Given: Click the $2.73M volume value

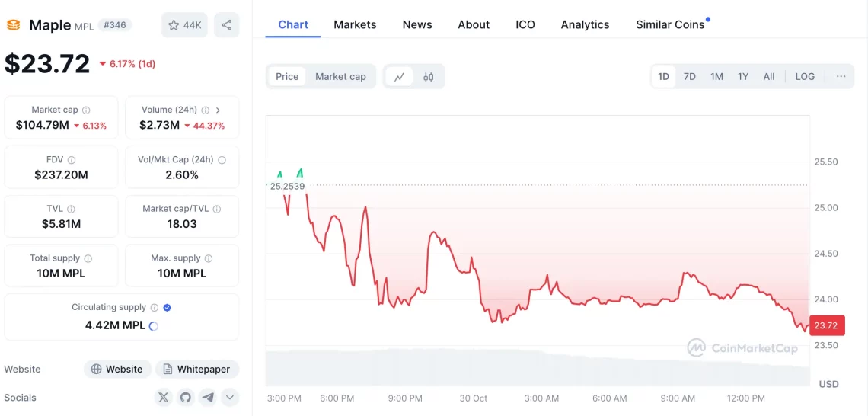Looking at the screenshot, I should (159, 126).
